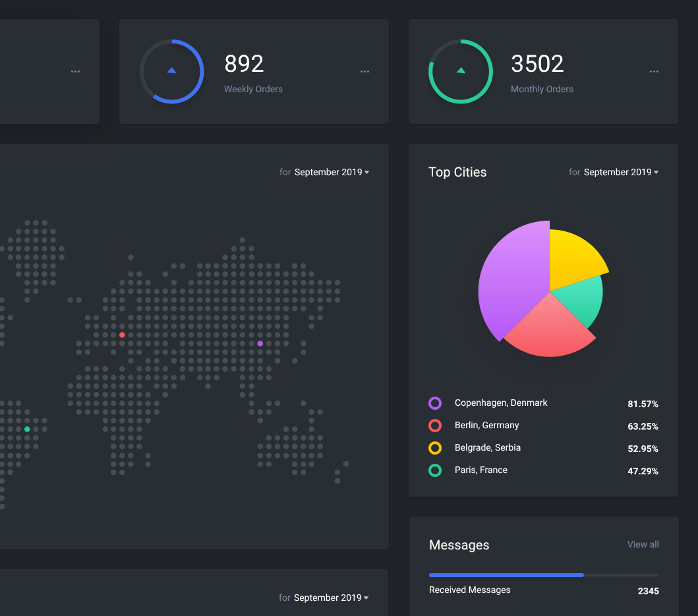Image resolution: width=698 pixels, height=616 pixels.
Task: Open the Weekly Orders three-dot options menu
Action: pos(364,71)
